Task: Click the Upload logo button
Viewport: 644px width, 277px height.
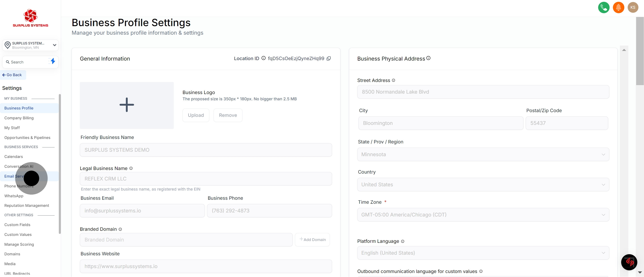Action: 196,115
